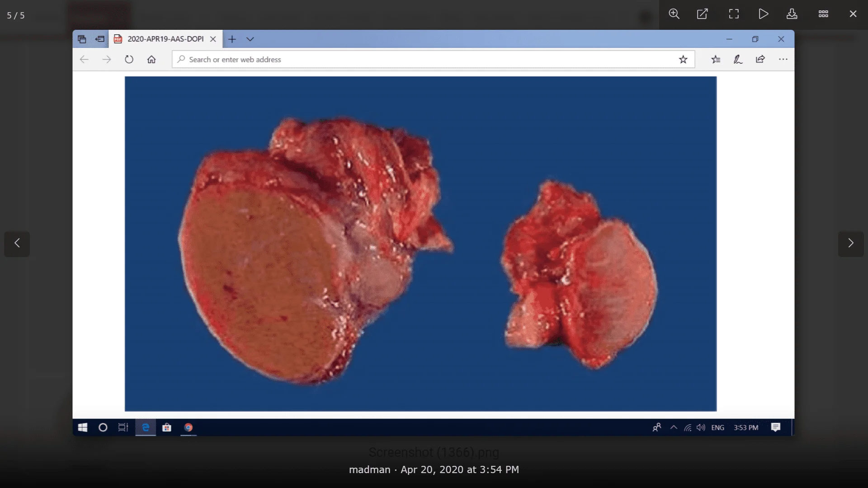This screenshot has height=488, width=868.
Task: Open Microsoft Store taskbar icon
Action: [167, 427]
